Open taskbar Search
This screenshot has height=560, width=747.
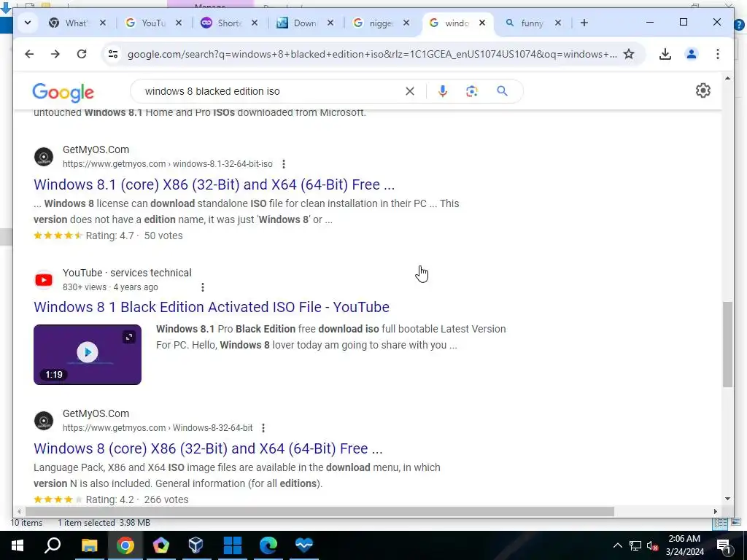tap(53, 545)
